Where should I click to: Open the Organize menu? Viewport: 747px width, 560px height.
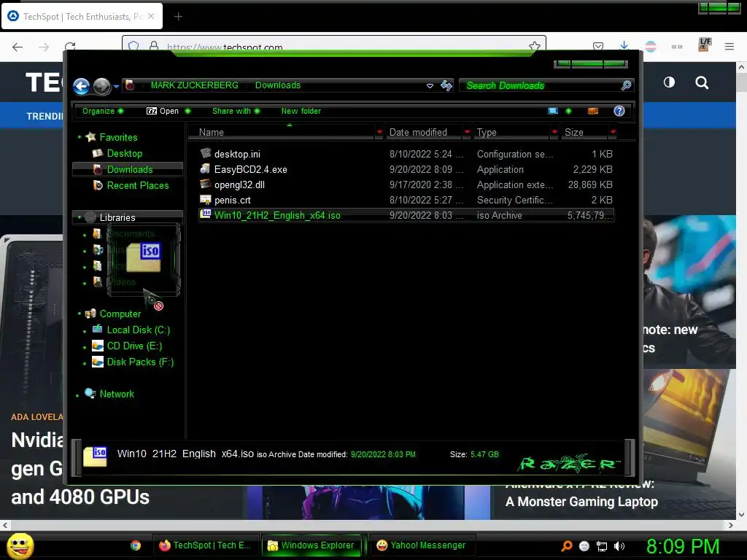click(x=102, y=111)
